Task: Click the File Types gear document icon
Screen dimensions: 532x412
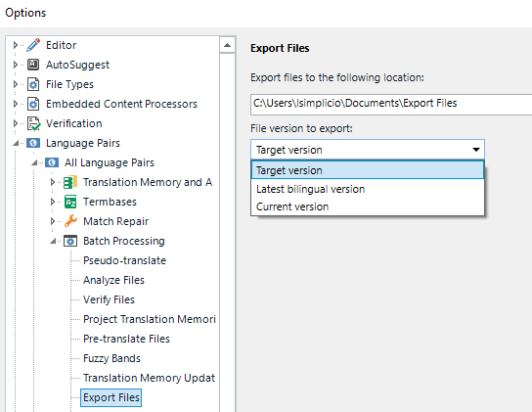Action: coord(33,84)
